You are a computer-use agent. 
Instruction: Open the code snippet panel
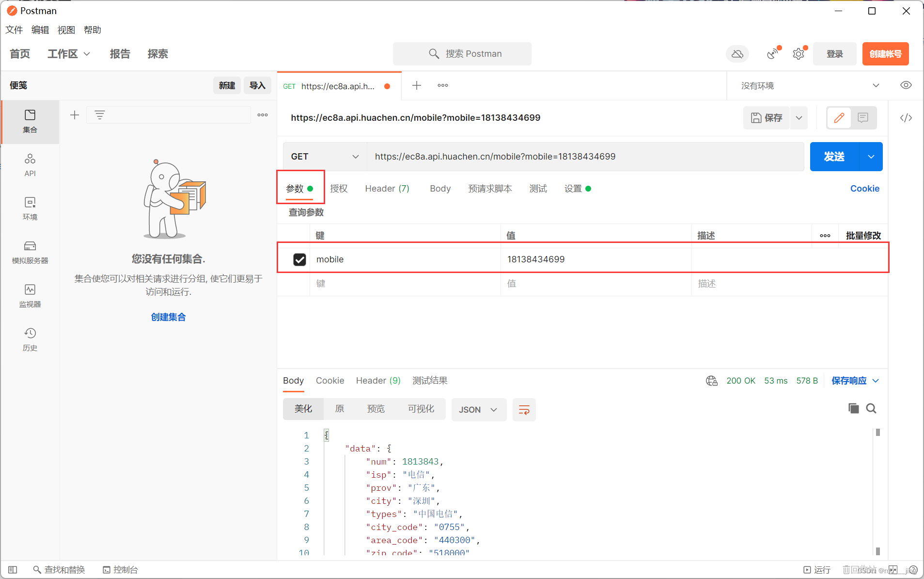[906, 118]
